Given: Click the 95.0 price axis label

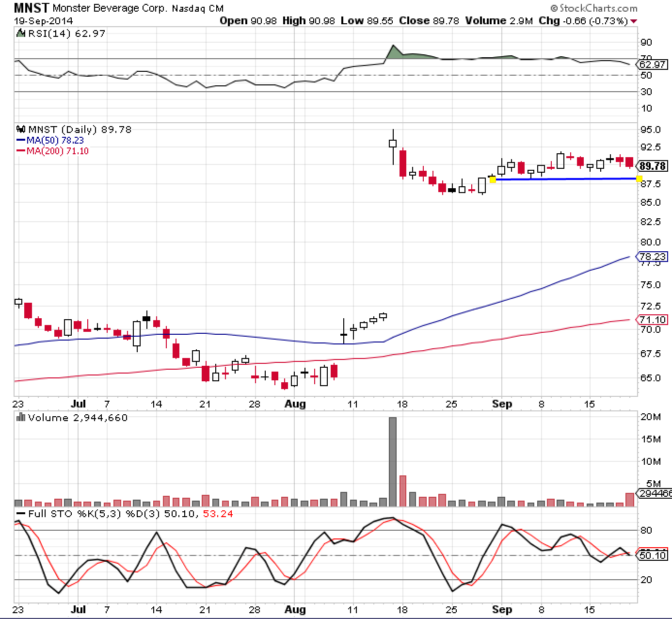Looking at the screenshot, I should click(x=651, y=130).
